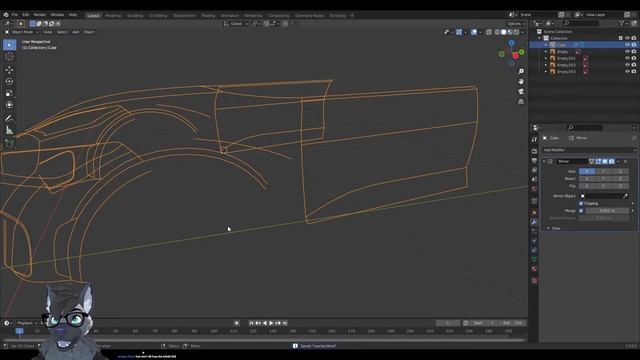
Task: Select the Add Cube tool
Action: pyautogui.click(x=9, y=143)
